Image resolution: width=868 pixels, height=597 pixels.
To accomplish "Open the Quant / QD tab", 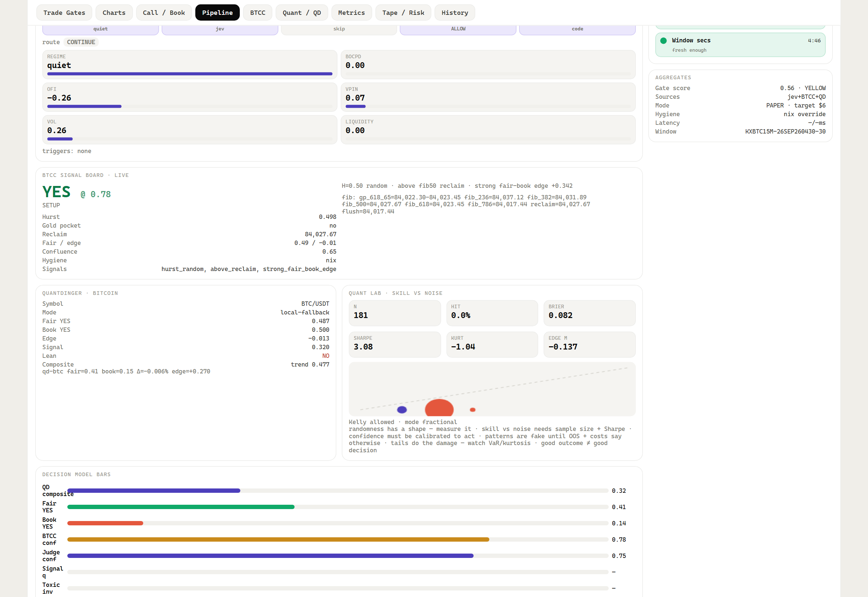I will [302, 13].
